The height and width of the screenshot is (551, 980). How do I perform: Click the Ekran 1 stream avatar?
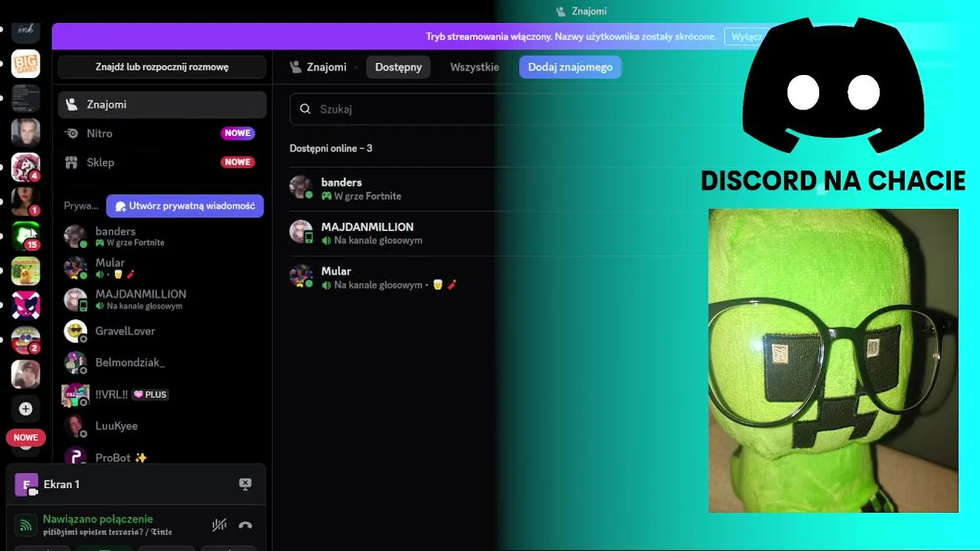(x=26, y=484)
